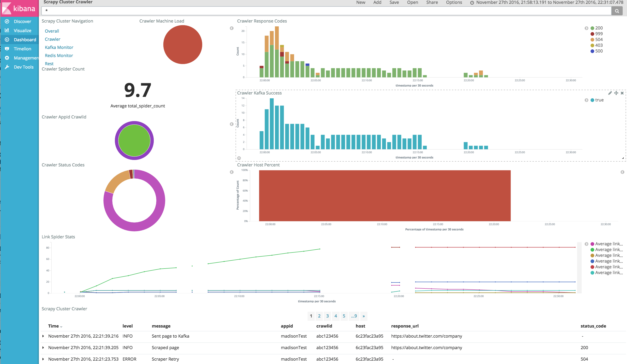The height and width of the screenshot is (364, 627).
Task: Open Dev Tools wrench icon
Action: point(7,67)
